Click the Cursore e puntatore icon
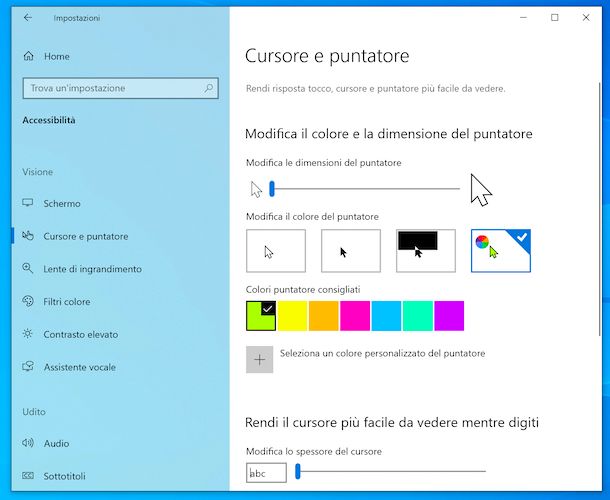Screen dimensions: 610x500 pos(28,235)
